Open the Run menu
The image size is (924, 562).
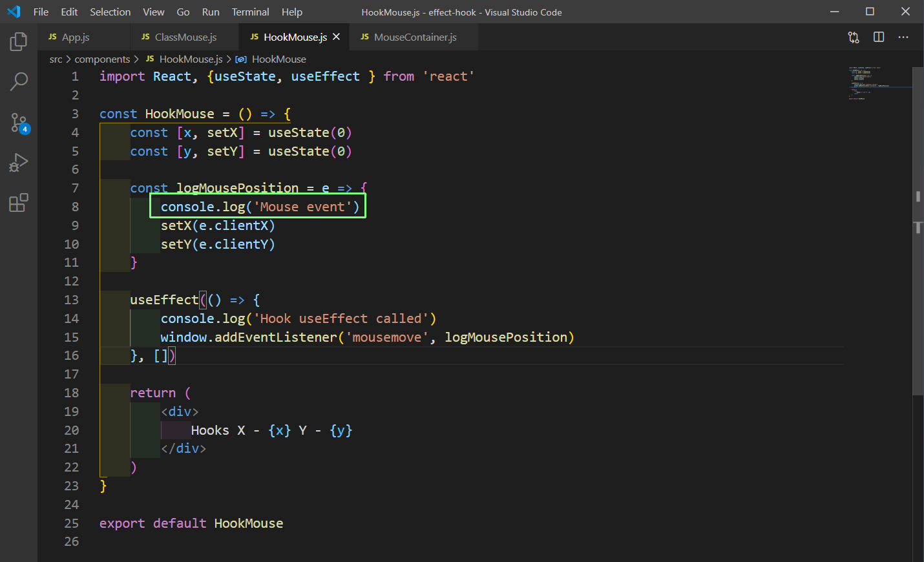coord(211,12)
